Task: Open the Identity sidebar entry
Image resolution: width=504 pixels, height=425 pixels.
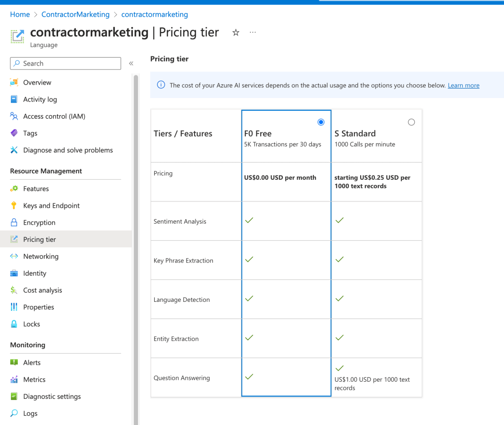Action: click(x=34, y=273)
